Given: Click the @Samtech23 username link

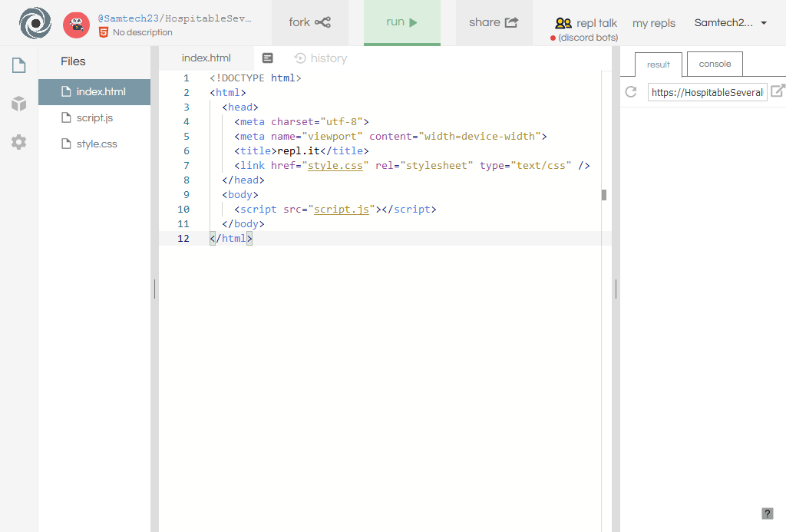Looking at the screenshot, I should [x=128, y=18].
